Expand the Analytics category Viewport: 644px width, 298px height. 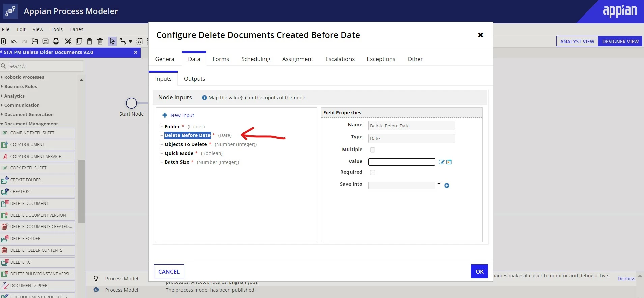13,96
